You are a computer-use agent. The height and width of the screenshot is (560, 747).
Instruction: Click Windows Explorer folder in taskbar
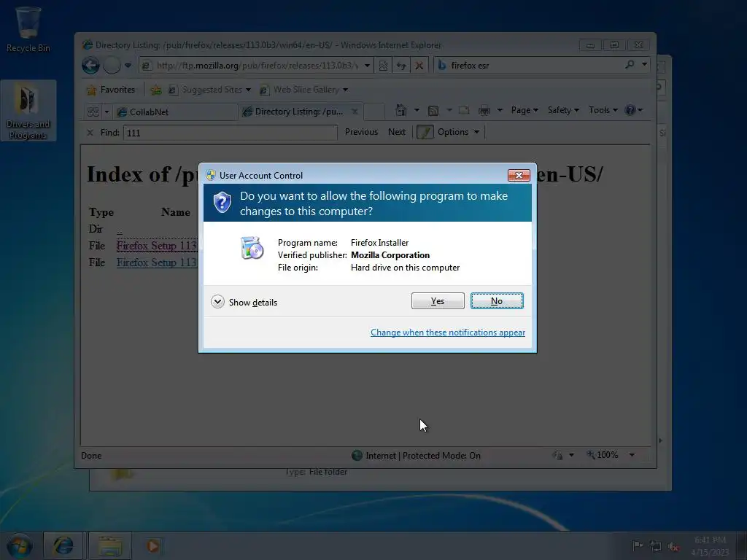(x=110, y=545)
